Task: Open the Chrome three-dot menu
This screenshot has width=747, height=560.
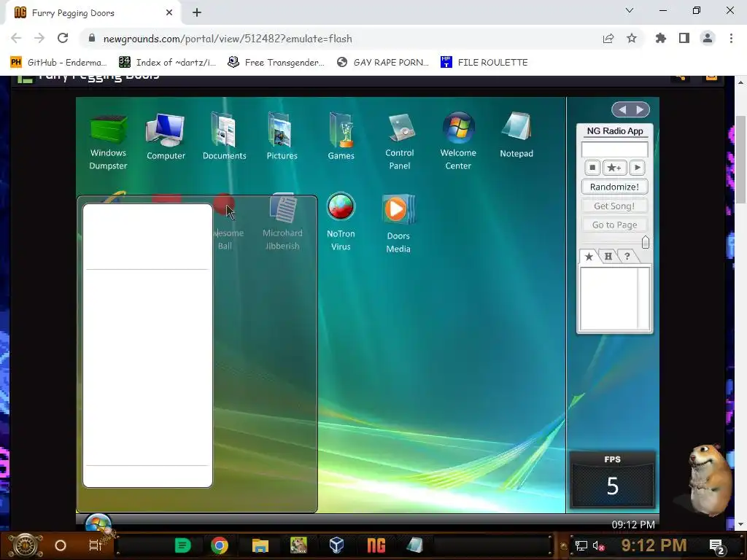Action: tap(731, 38)
